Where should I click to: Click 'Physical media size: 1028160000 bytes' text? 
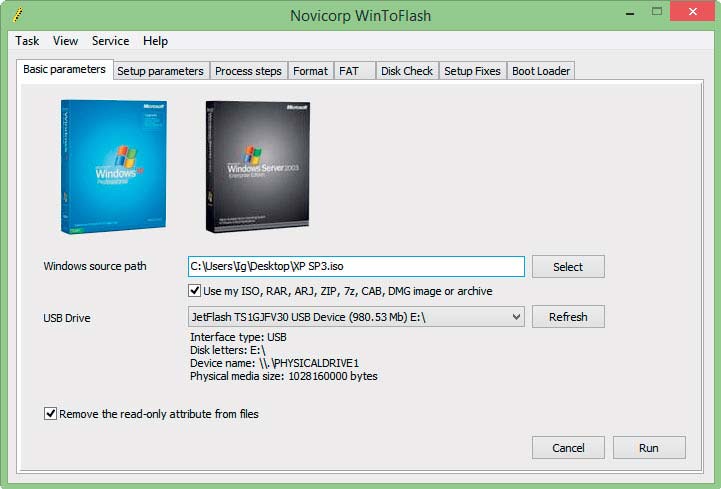(x=284, y=376)
